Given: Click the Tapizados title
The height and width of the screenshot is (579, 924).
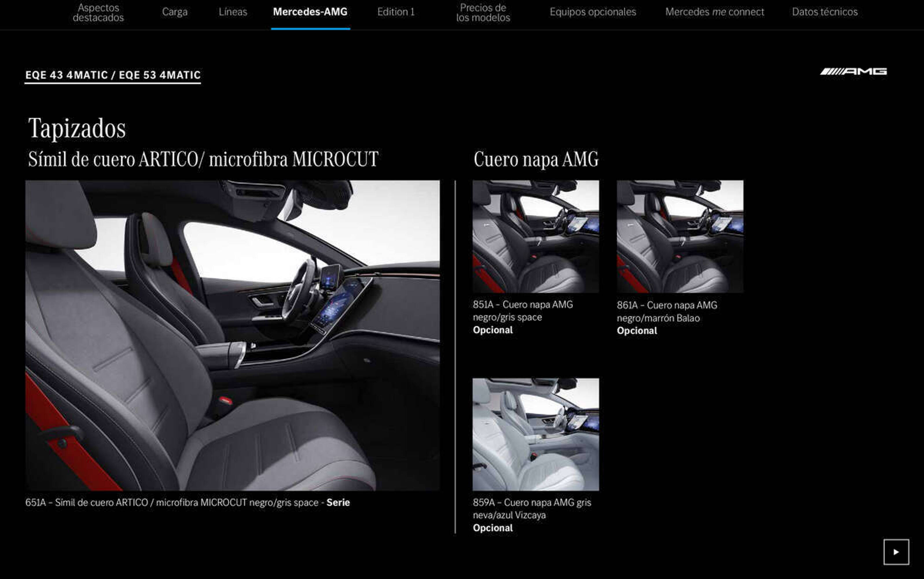Looking at the screenshot, I should click(77, 128).
